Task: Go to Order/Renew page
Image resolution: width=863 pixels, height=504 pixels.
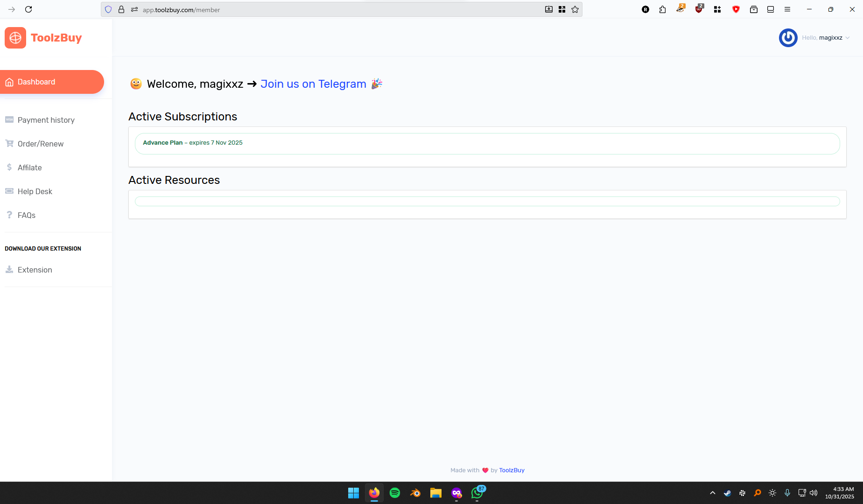Action: pos(40,144)
